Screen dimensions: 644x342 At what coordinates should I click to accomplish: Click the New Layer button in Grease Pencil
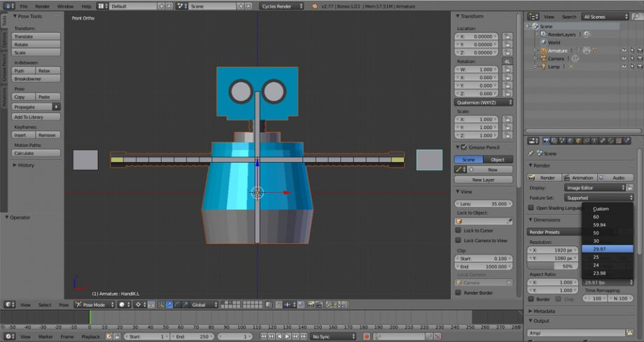tap(483, 180)
